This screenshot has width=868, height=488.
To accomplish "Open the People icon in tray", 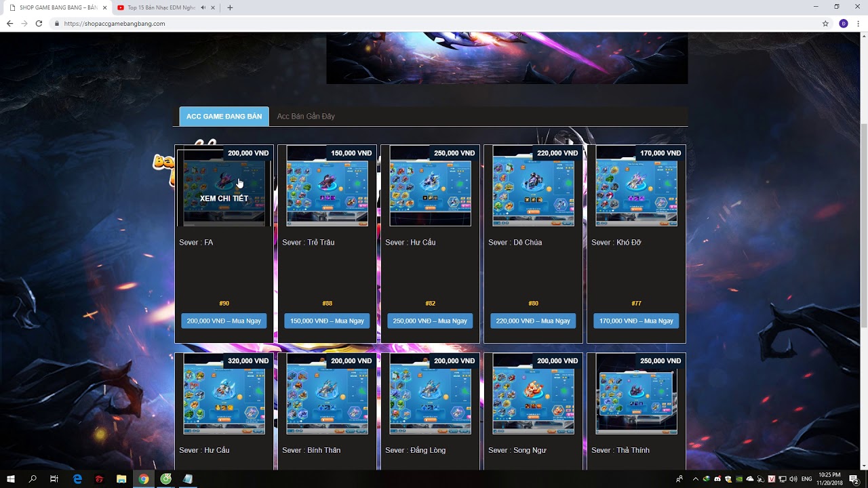I will pyautogui.click(x=680, y=479).
